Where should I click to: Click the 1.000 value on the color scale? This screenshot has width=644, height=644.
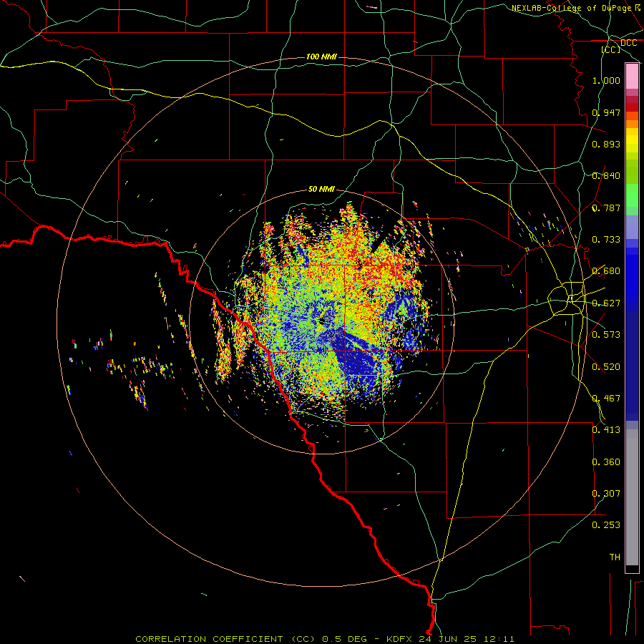pos(606,80)
